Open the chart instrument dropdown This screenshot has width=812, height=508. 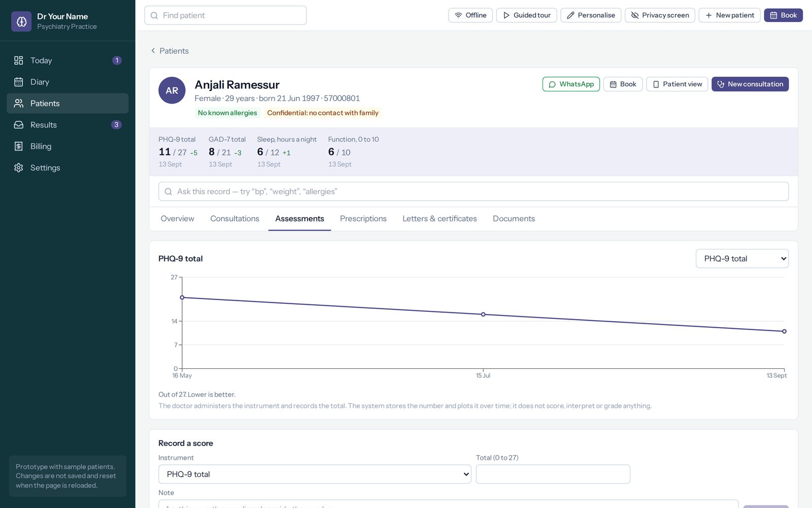tap(742, 259)
